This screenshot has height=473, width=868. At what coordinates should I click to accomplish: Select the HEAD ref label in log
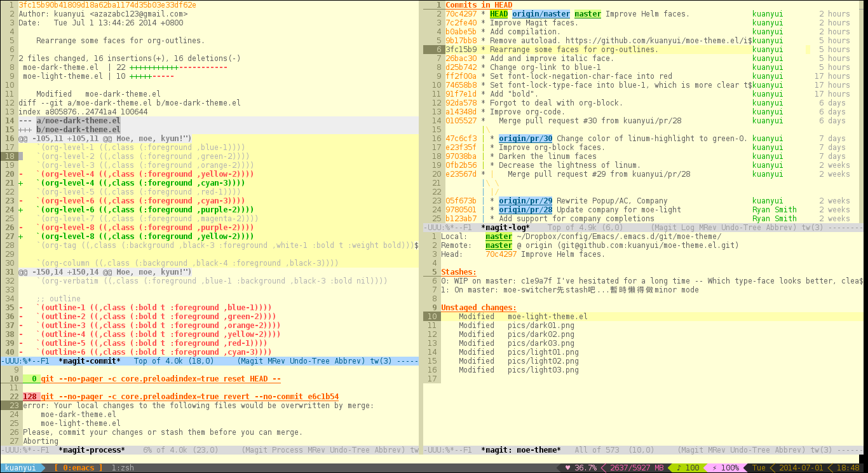(499, 14)
